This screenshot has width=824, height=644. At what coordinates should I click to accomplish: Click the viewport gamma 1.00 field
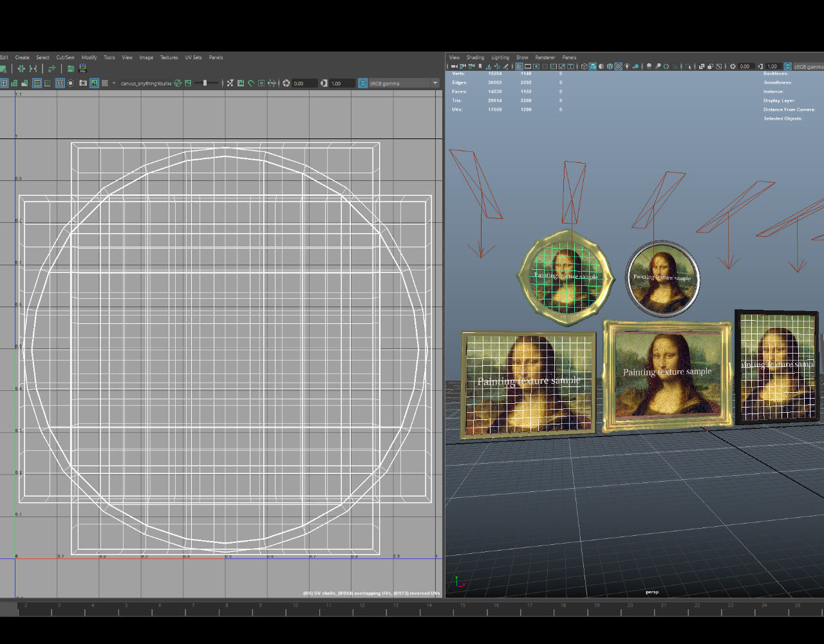[774, 66]
